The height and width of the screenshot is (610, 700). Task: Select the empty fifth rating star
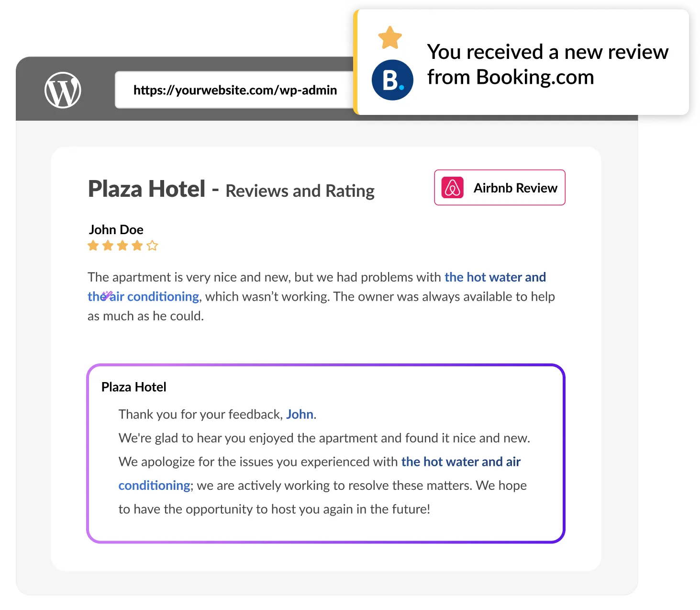152,246
